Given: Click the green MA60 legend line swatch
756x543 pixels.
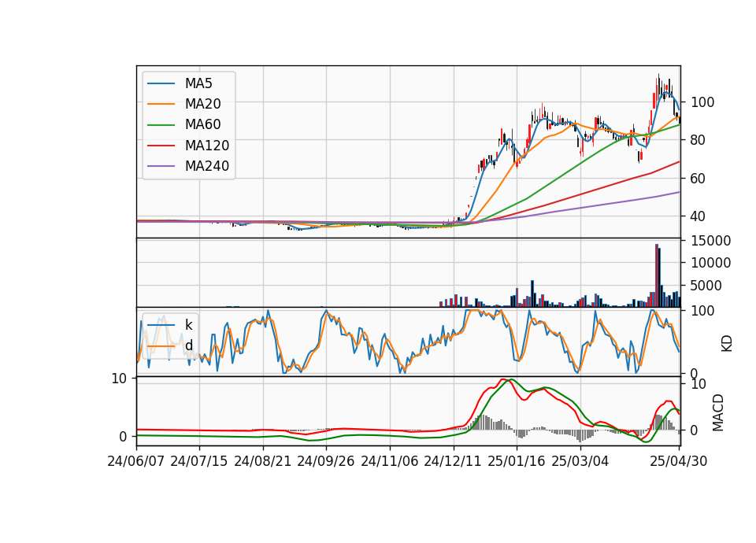Looking at the screenshot, I should click(161, 125).
